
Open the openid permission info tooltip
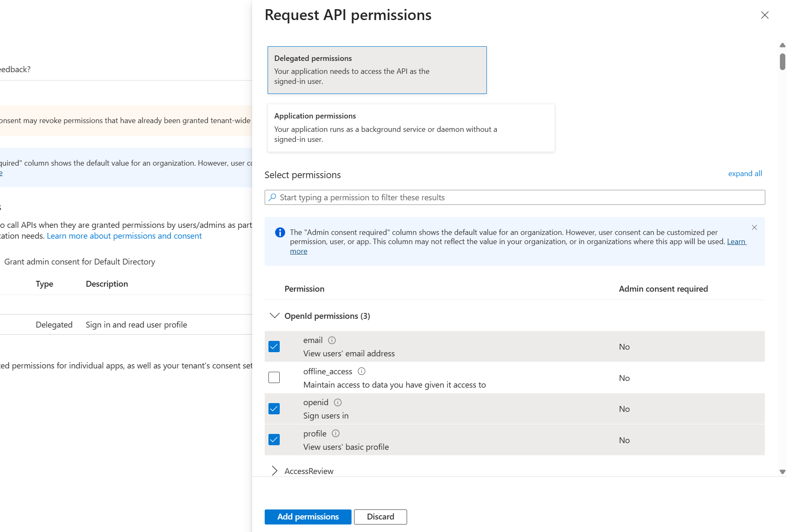click(x=338, y=402)
